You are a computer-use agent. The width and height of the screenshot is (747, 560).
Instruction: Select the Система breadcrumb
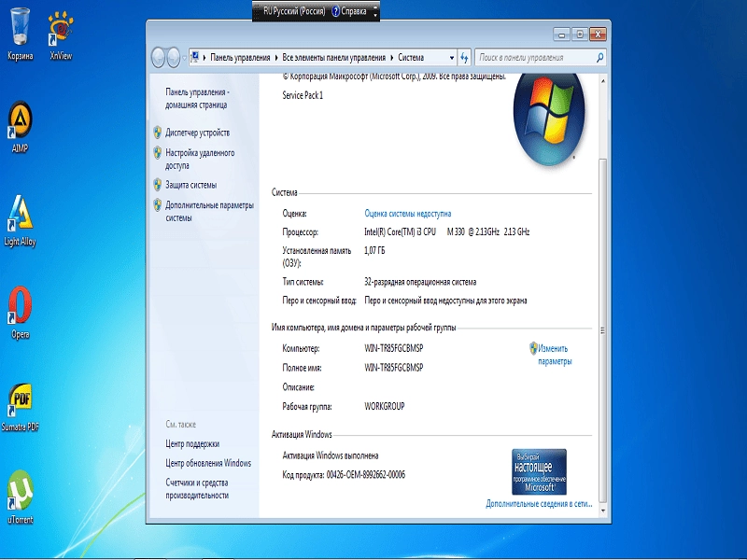(411, 58)
